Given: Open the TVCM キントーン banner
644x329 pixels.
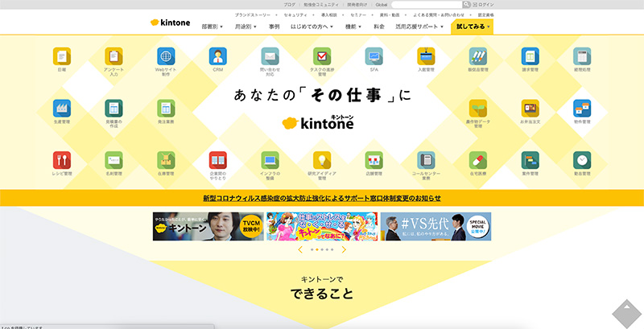Looking at the screenshot, I should click(x=208, y=227).
